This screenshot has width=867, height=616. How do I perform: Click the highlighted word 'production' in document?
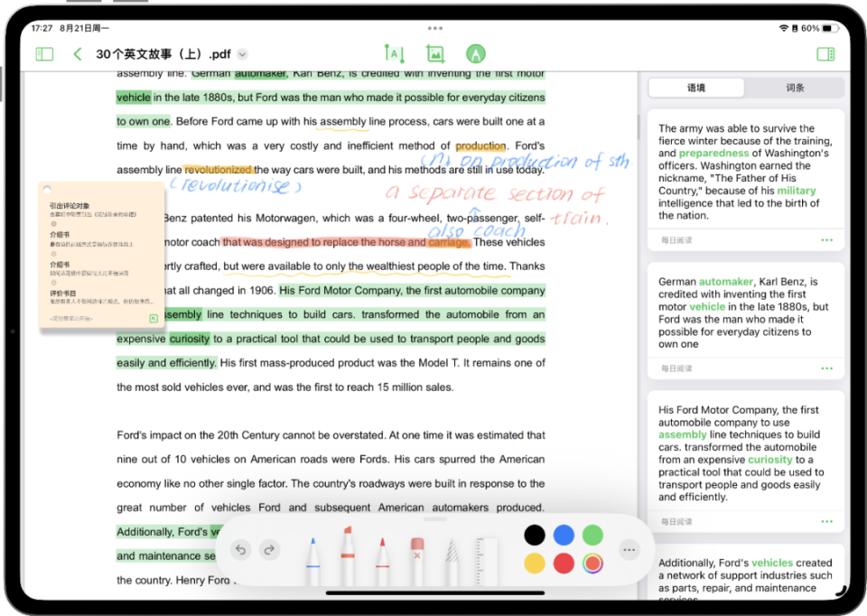pos(480,146)
